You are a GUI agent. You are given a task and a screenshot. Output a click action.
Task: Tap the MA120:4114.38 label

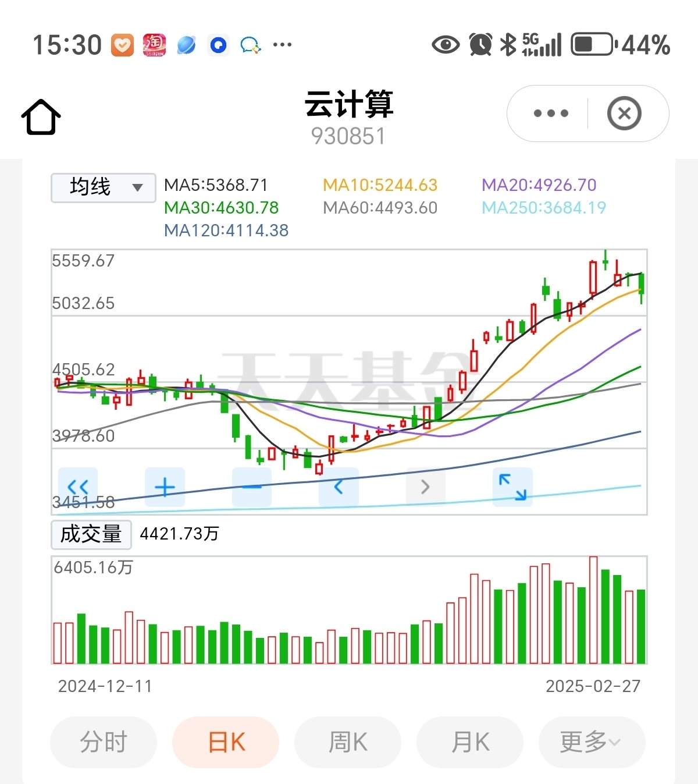coord(226,230)
